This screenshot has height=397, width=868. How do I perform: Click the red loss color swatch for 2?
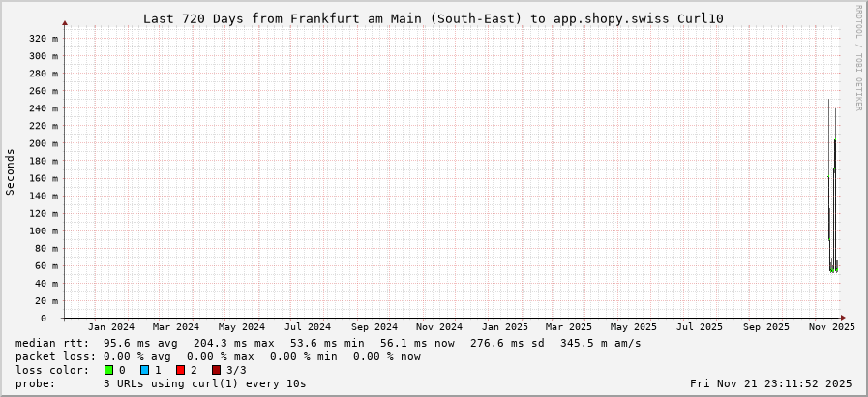click(x=180, y=370)
